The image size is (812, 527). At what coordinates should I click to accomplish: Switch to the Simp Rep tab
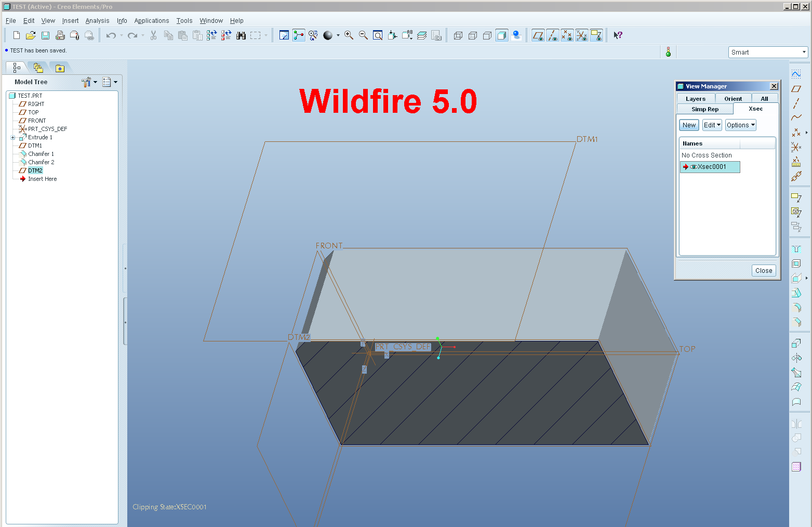(705, 109)
